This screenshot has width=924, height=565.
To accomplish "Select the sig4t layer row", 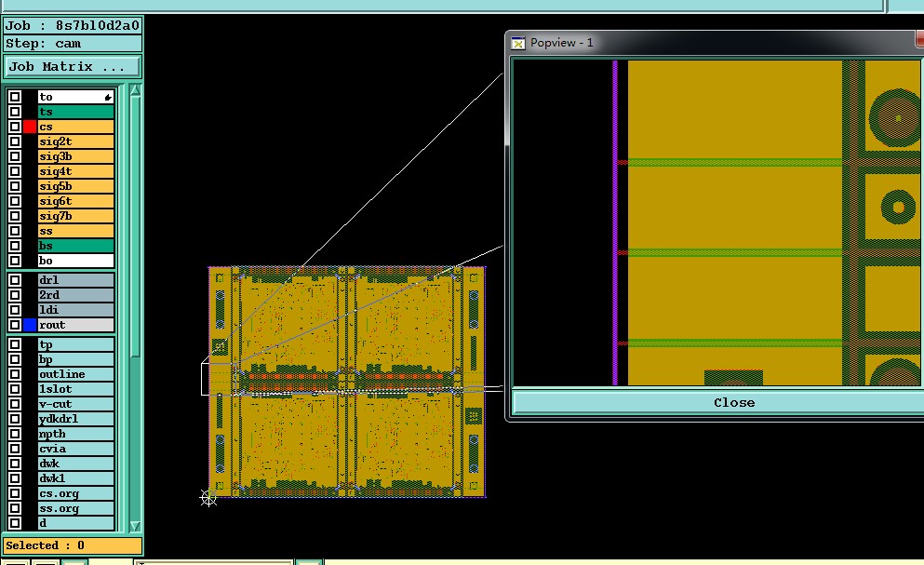I will tap(76, 171).
